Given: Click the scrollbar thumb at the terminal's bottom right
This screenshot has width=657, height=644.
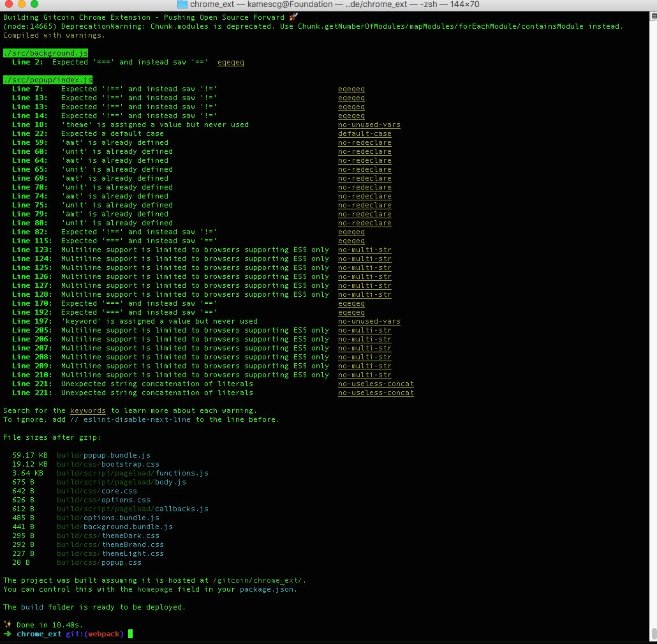Looking at the screenshot, I should coord(654,633).
